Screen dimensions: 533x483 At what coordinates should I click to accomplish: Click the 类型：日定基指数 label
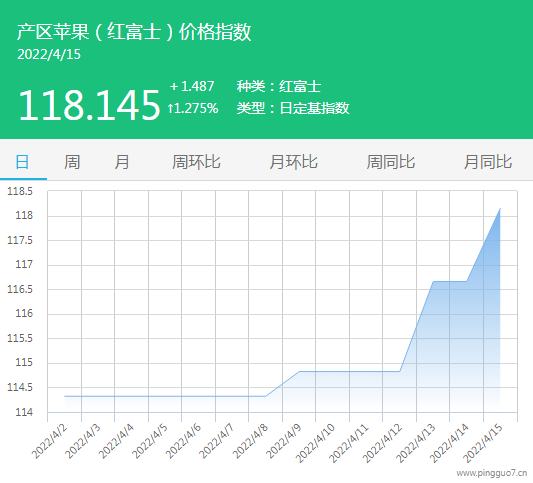293,108
